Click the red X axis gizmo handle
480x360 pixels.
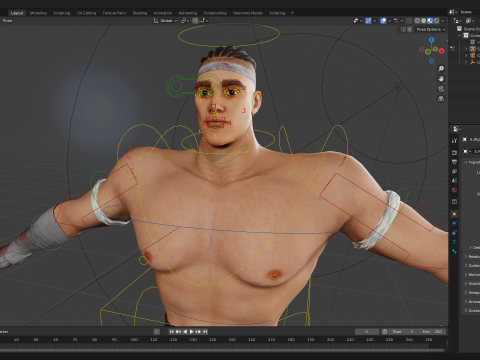point(442,51)
